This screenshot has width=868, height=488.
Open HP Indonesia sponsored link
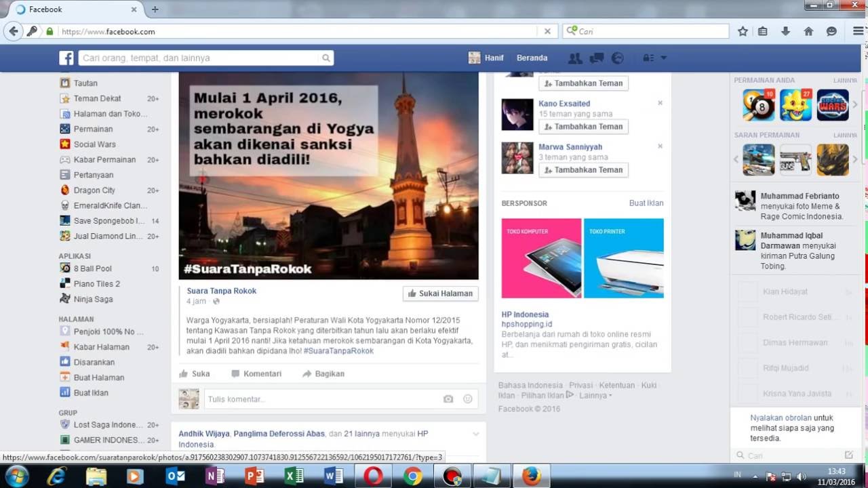pos(526,314)
